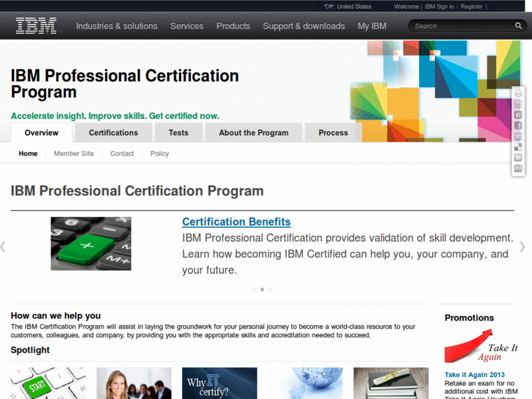532x399 pixels.
Task: Open the smiling woman spotlight thumbnail
Action: tap(134, 383)
